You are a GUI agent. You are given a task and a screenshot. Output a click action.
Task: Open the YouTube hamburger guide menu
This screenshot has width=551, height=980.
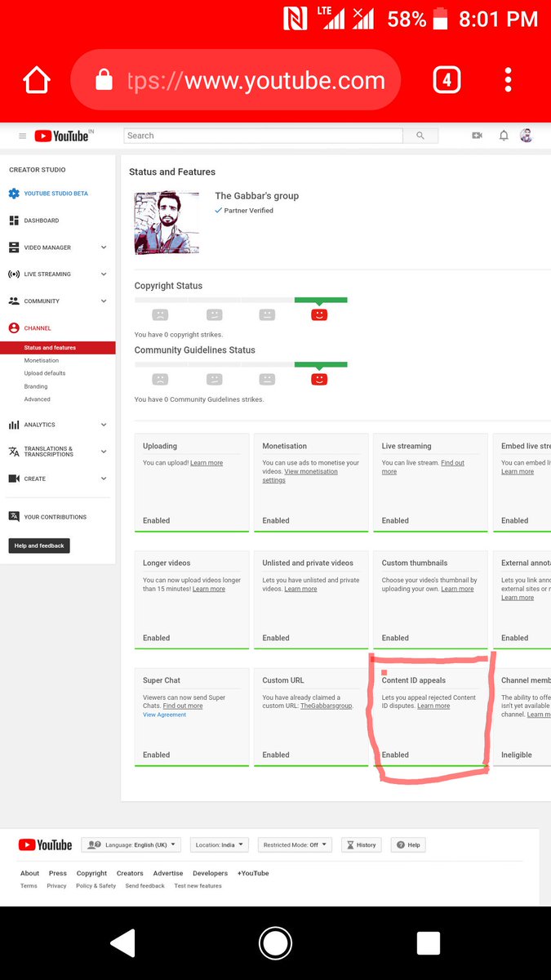pyautogui.click(x=22, y=136)
